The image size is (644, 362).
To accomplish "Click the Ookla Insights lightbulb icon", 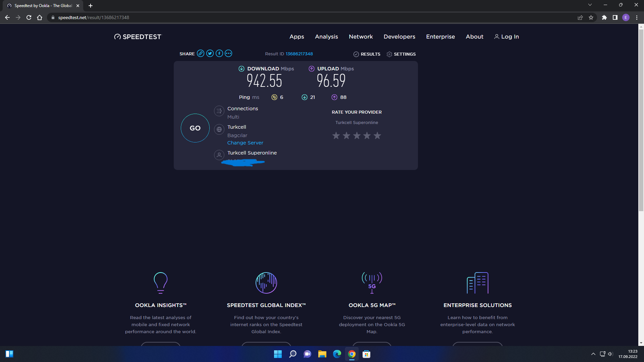I will coord(160,283).
